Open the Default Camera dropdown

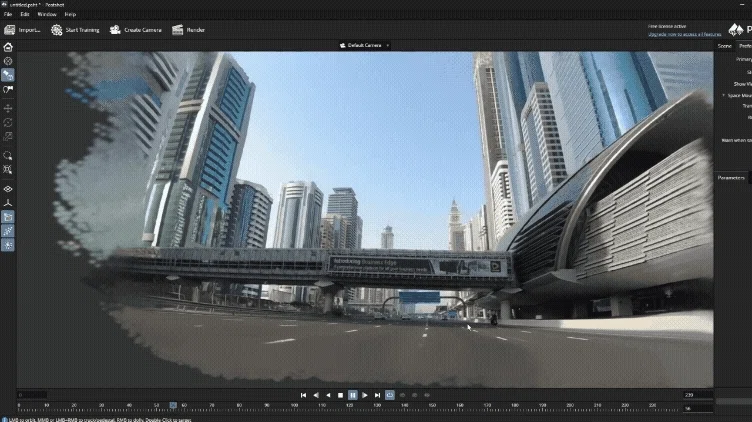click(x=364, y=46)
